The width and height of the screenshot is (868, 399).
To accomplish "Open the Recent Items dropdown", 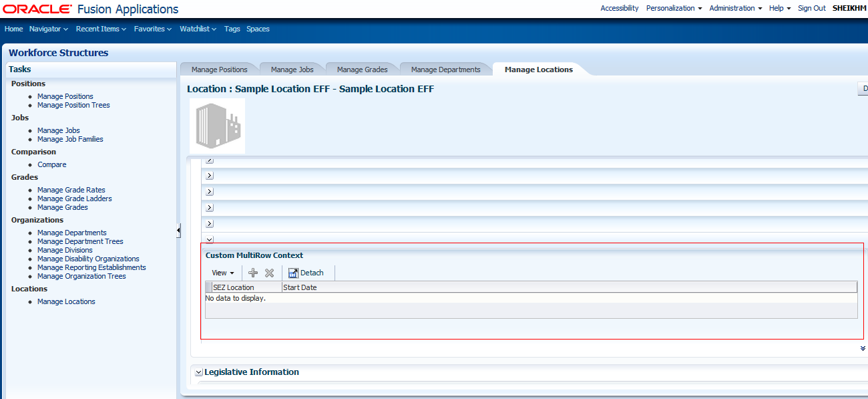I will pos(100,29).
